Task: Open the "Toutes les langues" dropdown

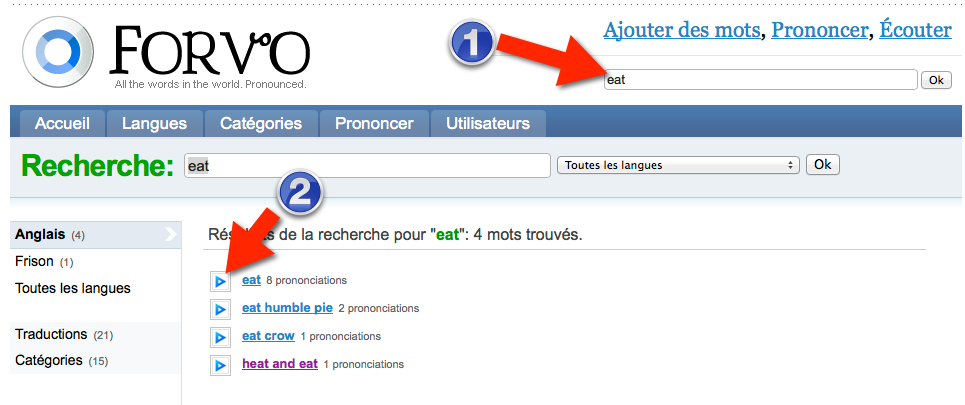Action: click(678, 165)
